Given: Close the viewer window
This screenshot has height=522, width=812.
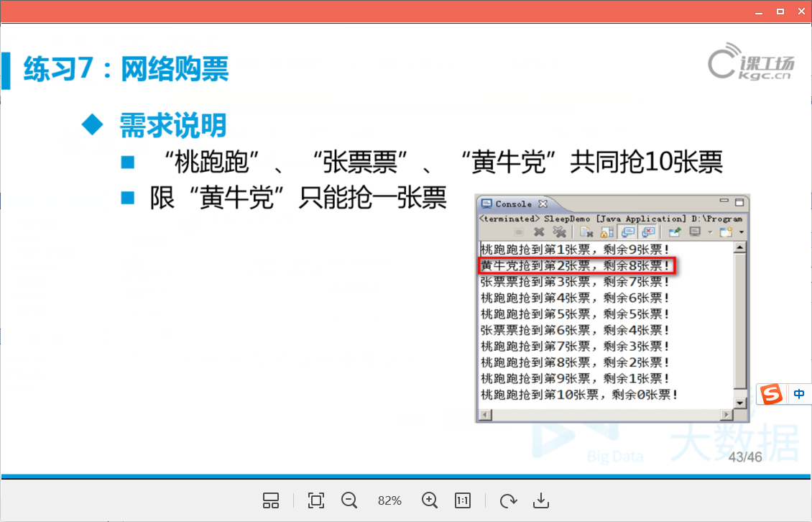Looking at the screenshot, I should tap(801, 12).
